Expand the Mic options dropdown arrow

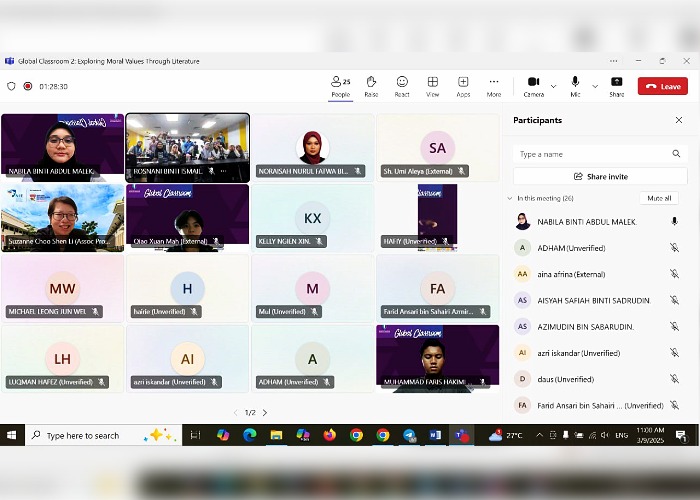594,86
